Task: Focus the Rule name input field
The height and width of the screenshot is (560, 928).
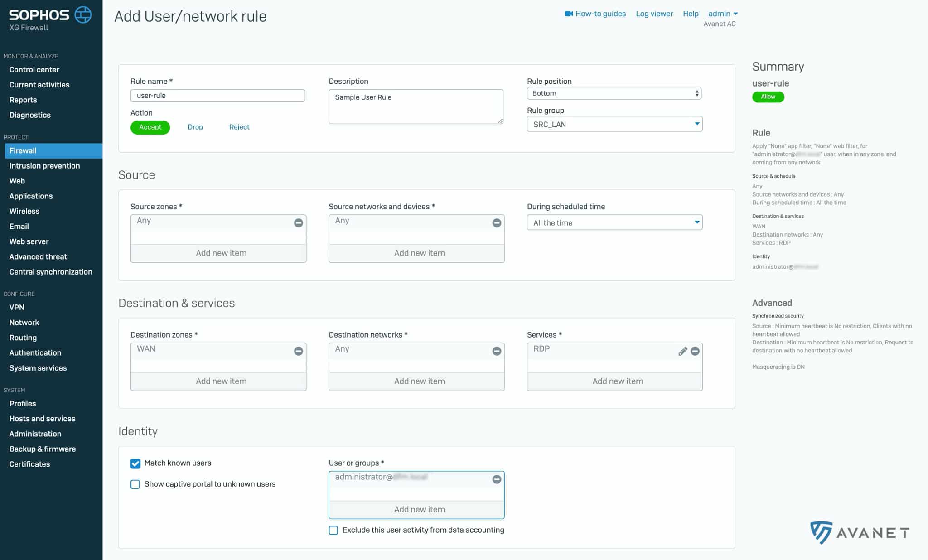Action: (217, 96)
